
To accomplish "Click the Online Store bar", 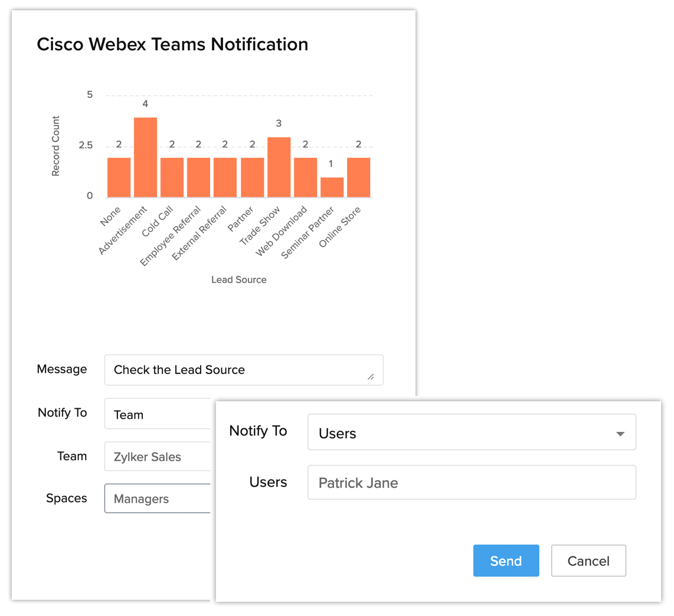I will [x=358, y=178].
